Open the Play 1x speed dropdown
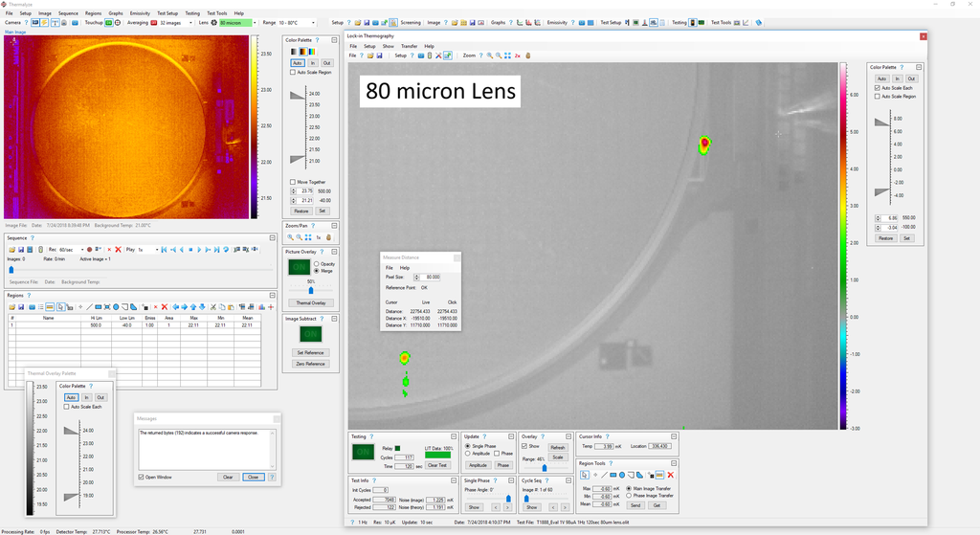 tap(157, 250)
